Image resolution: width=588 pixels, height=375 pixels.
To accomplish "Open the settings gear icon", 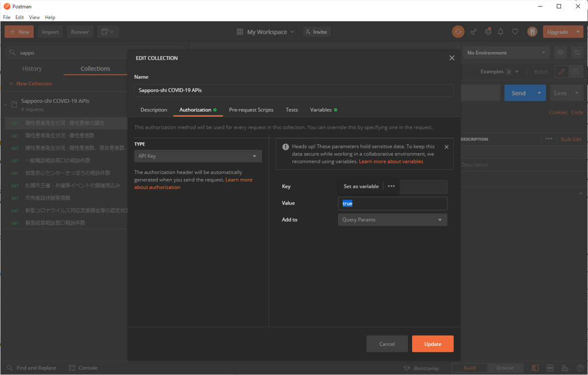I will click(x=488, y=32).
